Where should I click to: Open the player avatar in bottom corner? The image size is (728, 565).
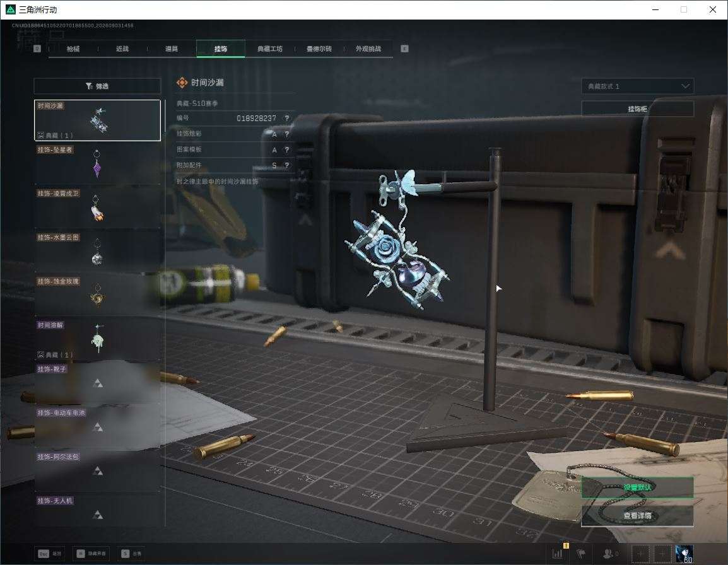684,554
